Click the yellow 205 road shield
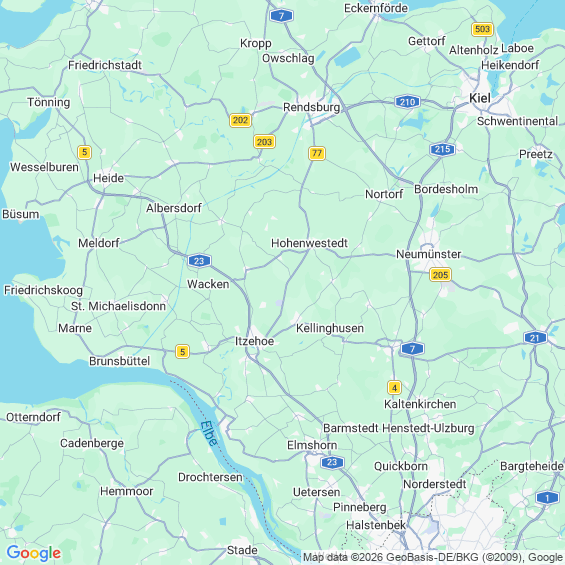The height and width of the screenshot is (565, 565). pyautogui.click(x=440, y=275)
